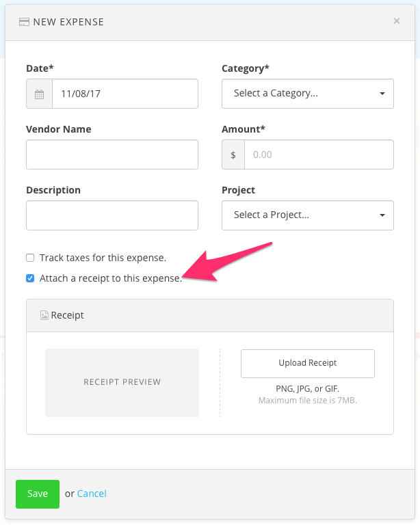420x525 pixels.
Task: Open the Select a Category dropdown
Action: coord(301,94)
